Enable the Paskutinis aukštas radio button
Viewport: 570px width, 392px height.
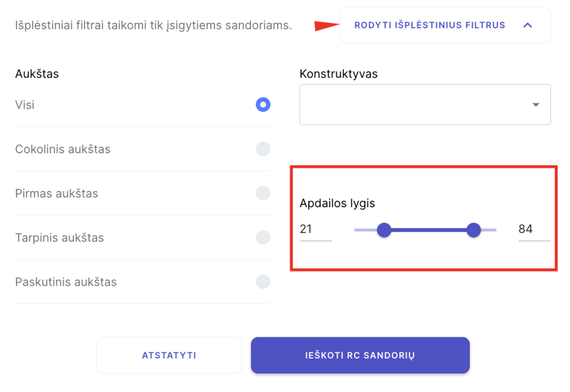(x=263, y=282)
